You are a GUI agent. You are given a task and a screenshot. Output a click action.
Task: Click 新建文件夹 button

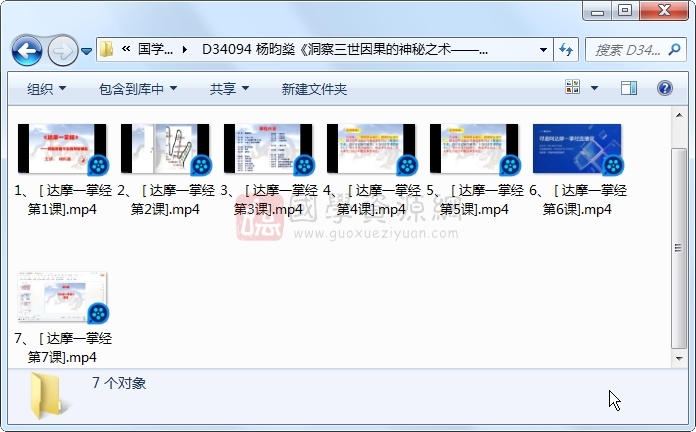coord(314,89)
